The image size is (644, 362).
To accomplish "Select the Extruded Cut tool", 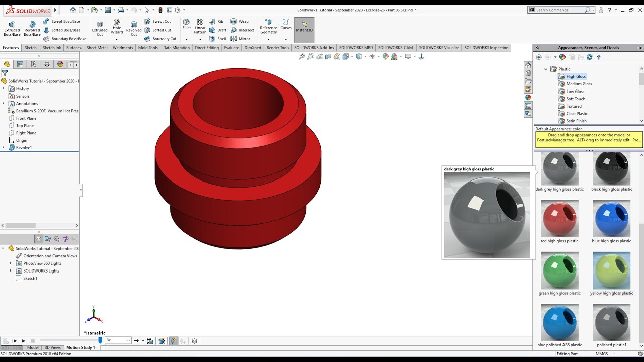I will (x=100, y=28).
